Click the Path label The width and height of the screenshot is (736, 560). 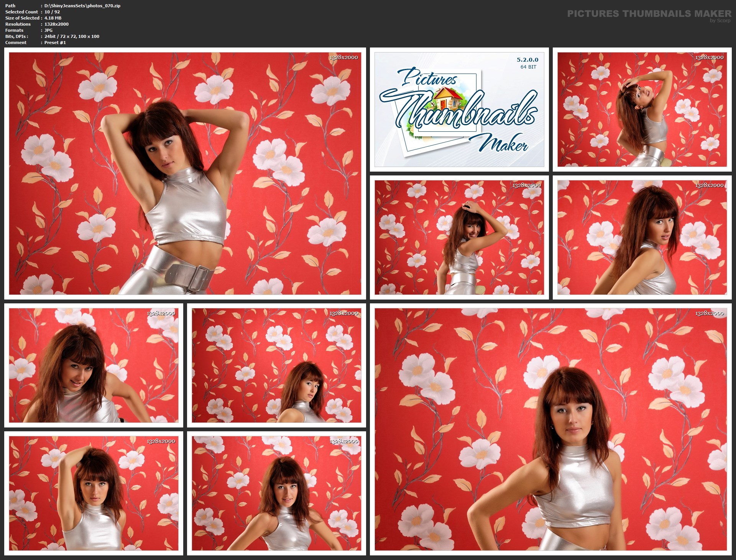10,6
